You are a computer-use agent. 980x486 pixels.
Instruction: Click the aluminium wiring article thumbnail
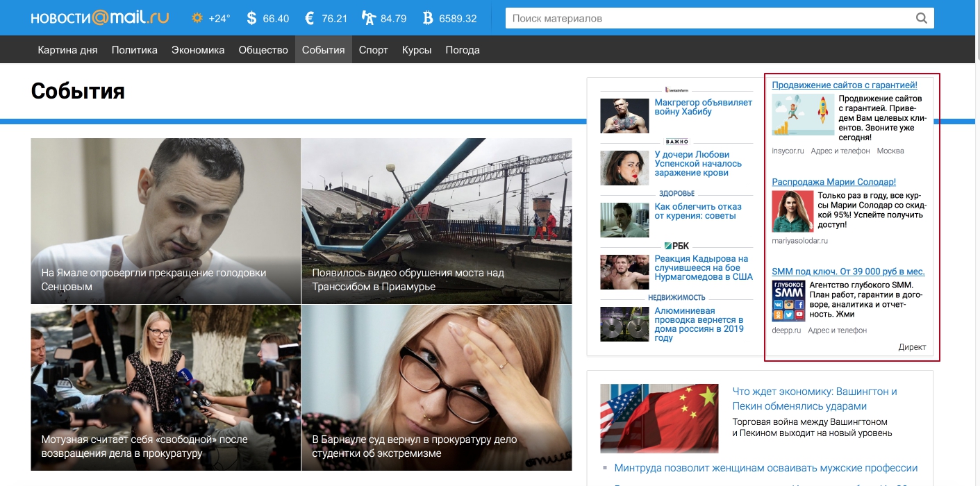click(624, 324)
